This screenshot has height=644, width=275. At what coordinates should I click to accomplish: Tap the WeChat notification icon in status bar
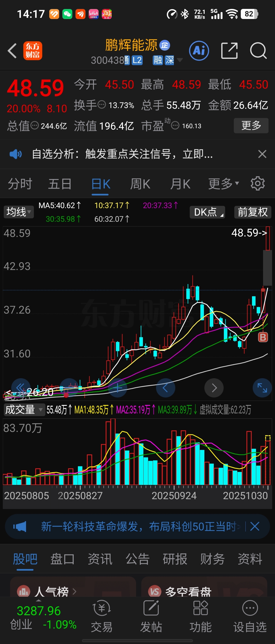(x=67, y=14)
